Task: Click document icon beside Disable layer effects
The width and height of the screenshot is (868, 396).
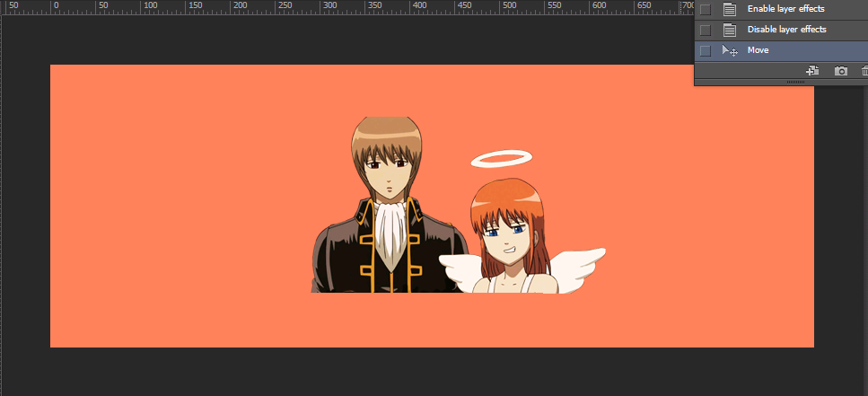Action: 730,30
